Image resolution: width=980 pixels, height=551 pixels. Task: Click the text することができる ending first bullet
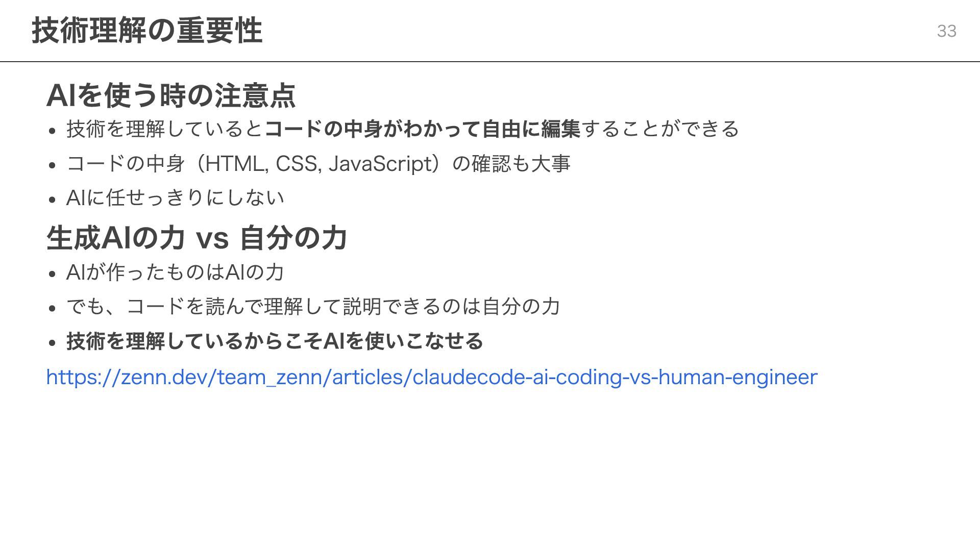click(x=660, y=129)
